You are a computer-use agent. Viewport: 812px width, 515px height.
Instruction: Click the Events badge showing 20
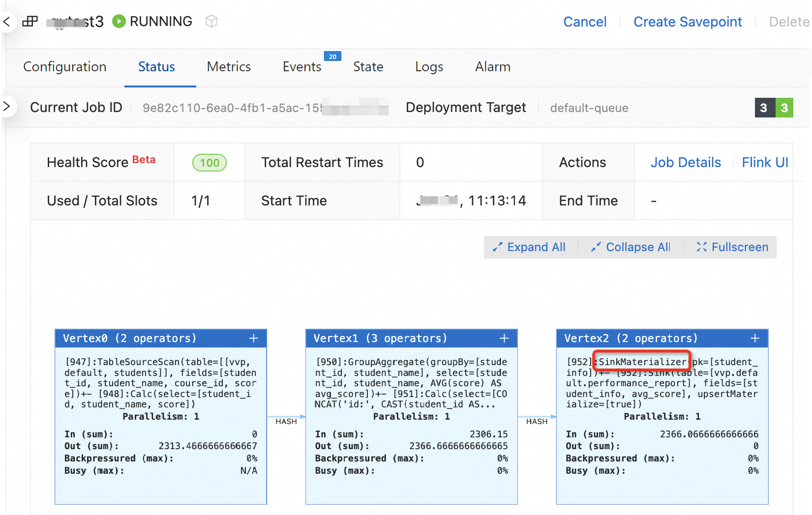[332, 57]
